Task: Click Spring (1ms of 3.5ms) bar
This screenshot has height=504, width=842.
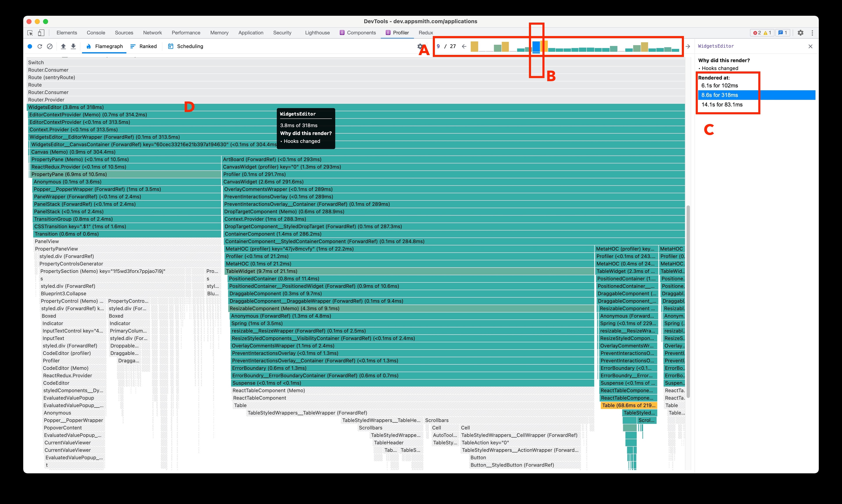Action: (x=412, y=324)
